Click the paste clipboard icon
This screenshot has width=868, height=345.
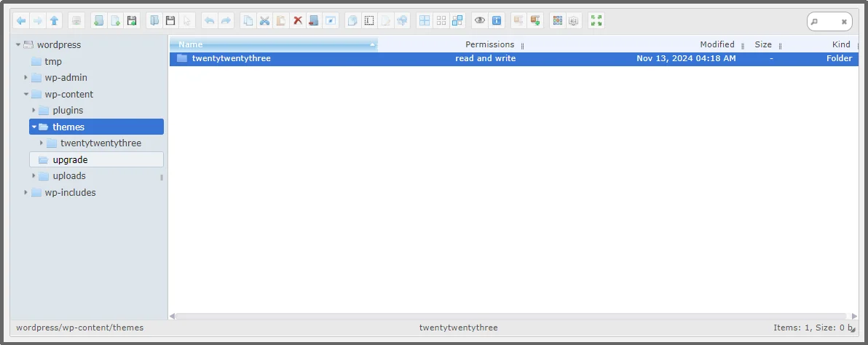tap(281, 21)
